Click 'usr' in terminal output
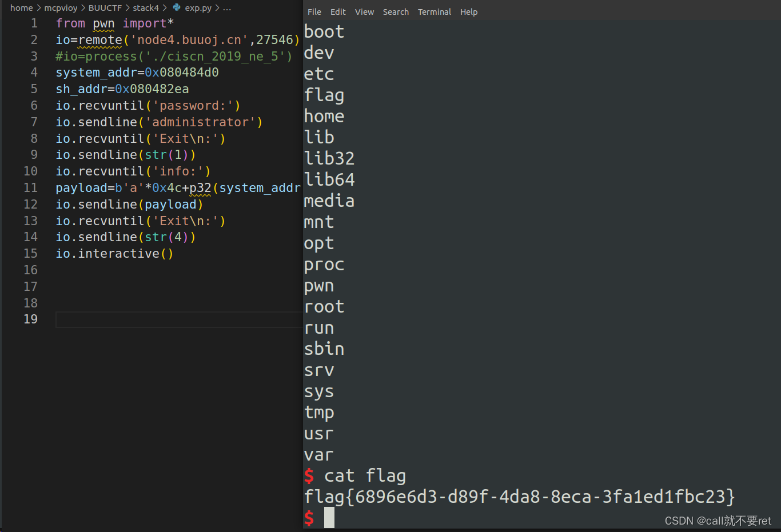The image size is (781, 532). (x=319, y=433)
